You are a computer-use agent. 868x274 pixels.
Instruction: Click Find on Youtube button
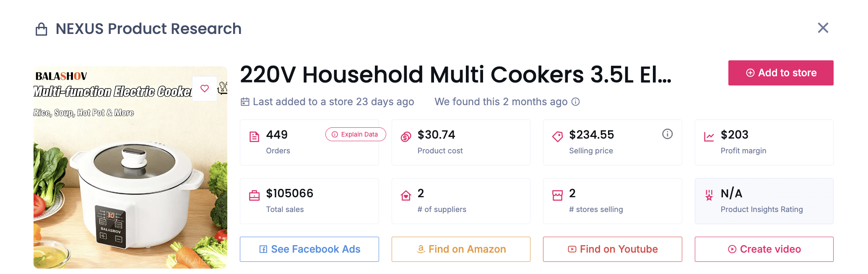(612, 249)
